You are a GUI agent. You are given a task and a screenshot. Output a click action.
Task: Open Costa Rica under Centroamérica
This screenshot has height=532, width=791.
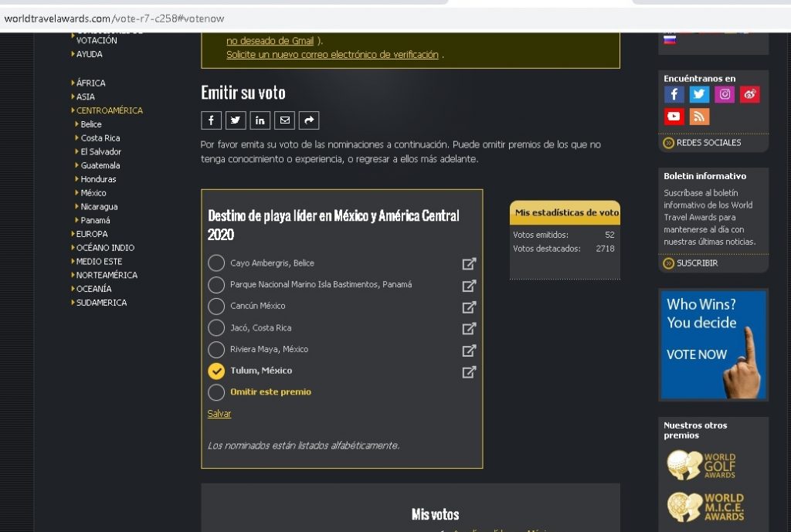click(100, 138)
